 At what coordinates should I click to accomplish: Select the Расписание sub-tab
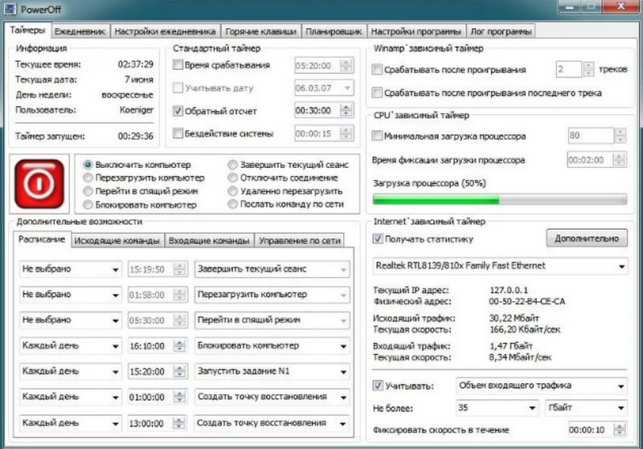41,239
